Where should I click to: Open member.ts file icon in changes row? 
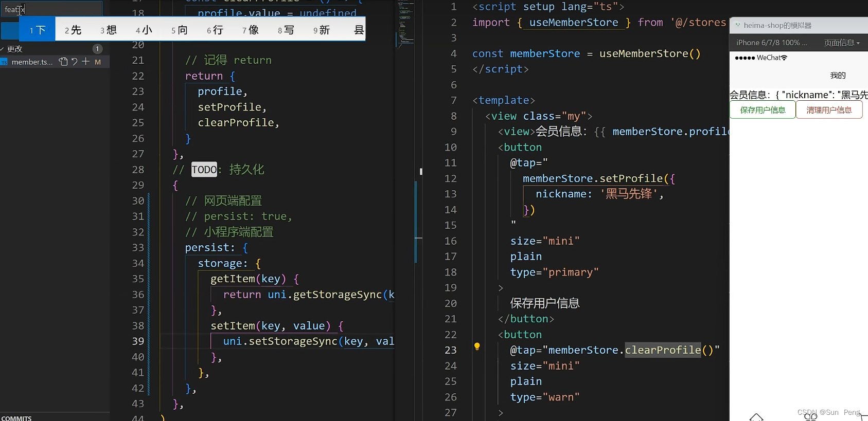63,62
